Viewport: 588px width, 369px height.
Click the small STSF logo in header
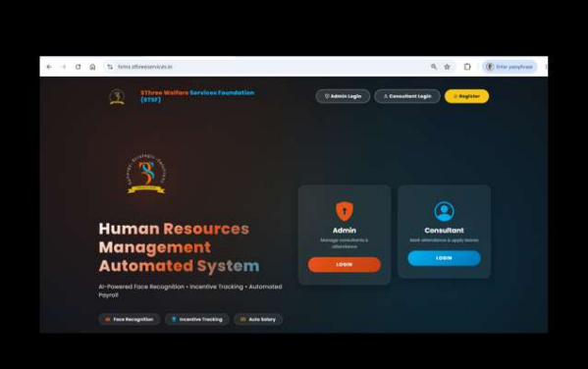(x=117, y=96)
